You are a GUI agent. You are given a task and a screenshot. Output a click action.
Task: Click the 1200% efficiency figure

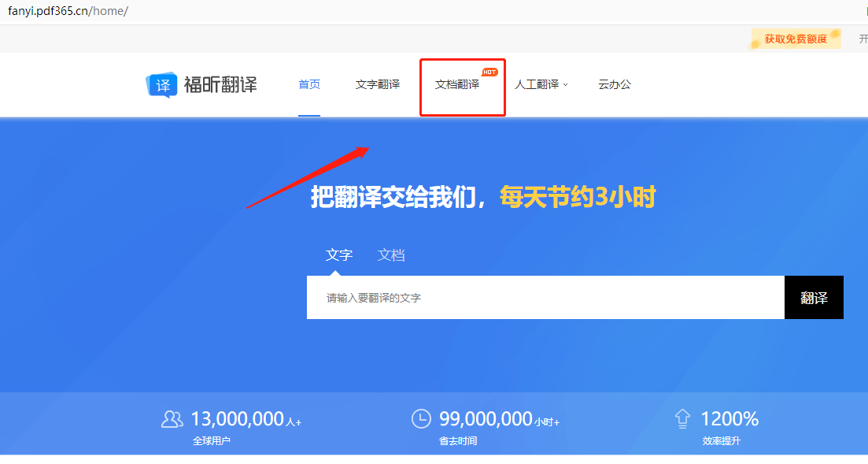[729, 419]
